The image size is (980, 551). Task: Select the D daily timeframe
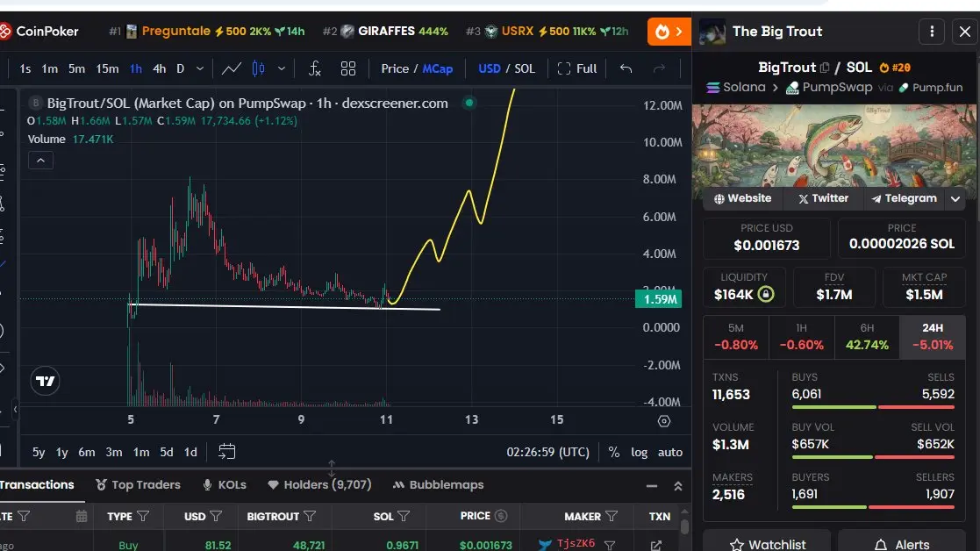(180, 68)
